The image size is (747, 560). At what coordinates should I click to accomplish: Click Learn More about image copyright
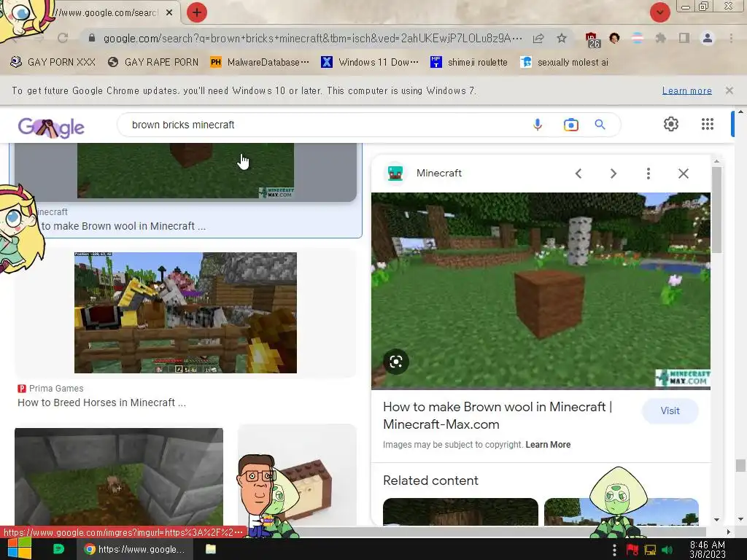(548, 445)
